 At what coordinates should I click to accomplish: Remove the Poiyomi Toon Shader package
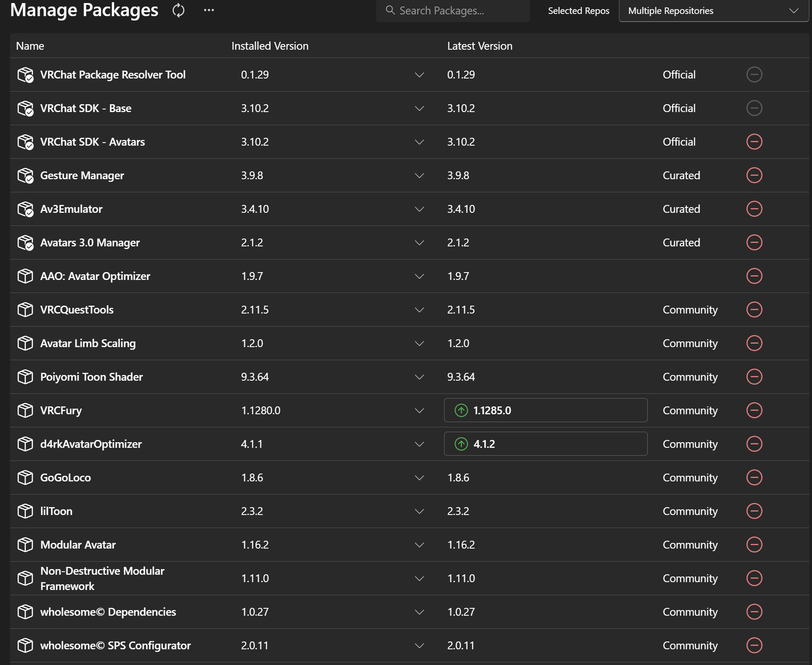pyautogui.click(x=754, y=377)
